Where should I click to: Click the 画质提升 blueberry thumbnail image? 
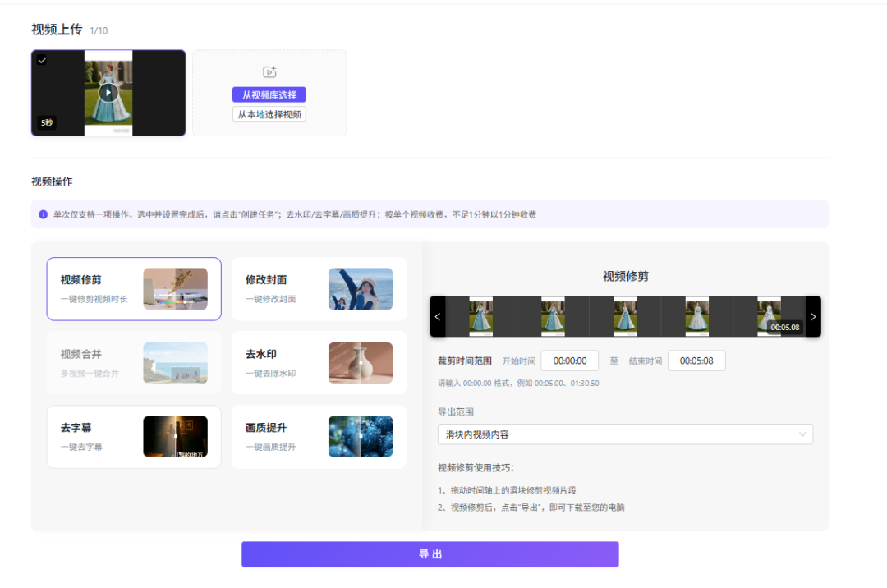(x=361, y=436)
